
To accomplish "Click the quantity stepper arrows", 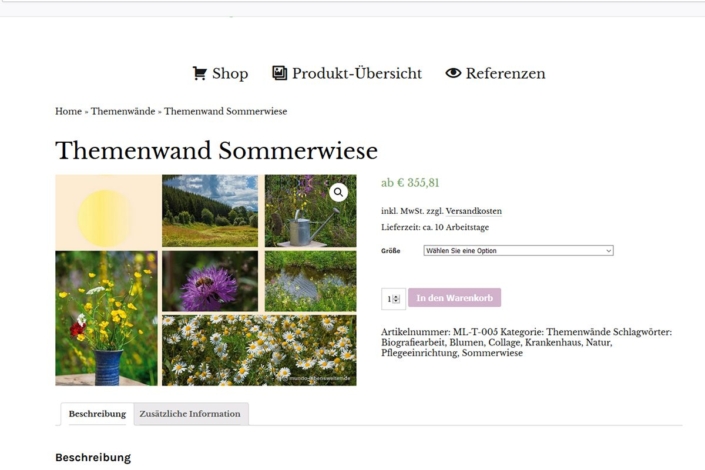I will (396, 299).
